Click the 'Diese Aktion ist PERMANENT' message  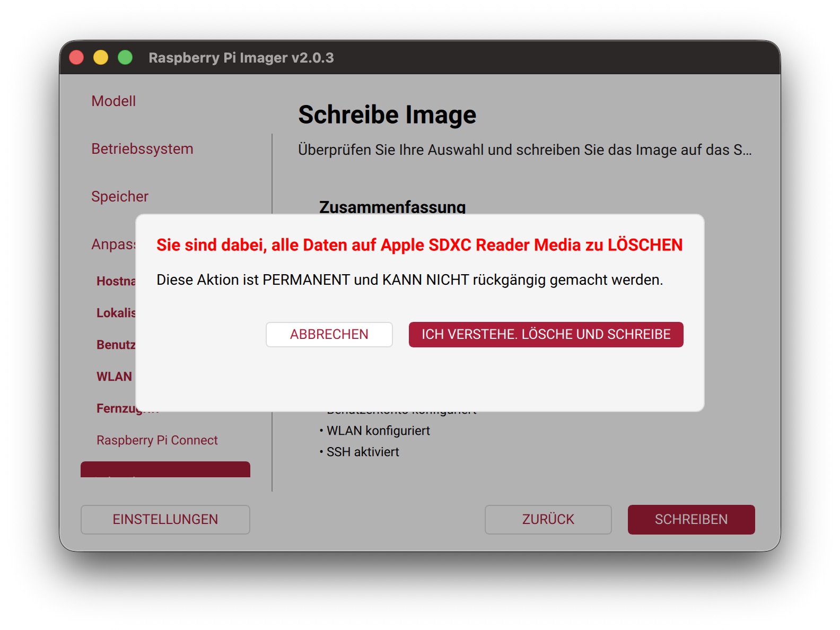tap(410, 280)
